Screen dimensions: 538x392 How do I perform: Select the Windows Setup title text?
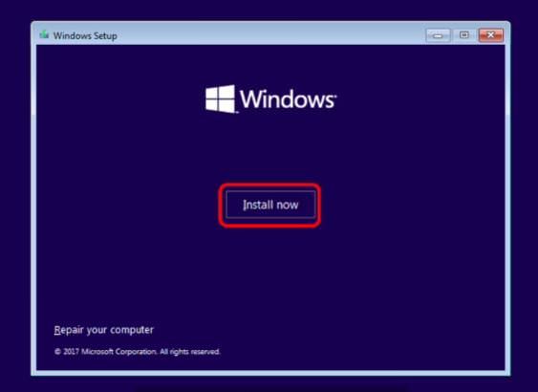pyautogui.click(x=85, y=35)
